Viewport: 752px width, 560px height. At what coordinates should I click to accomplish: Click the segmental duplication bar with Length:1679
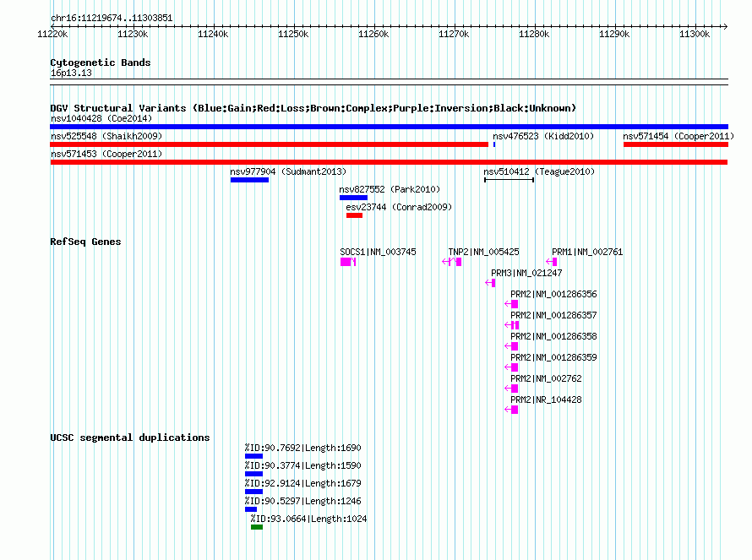click(x=253, y=492)
